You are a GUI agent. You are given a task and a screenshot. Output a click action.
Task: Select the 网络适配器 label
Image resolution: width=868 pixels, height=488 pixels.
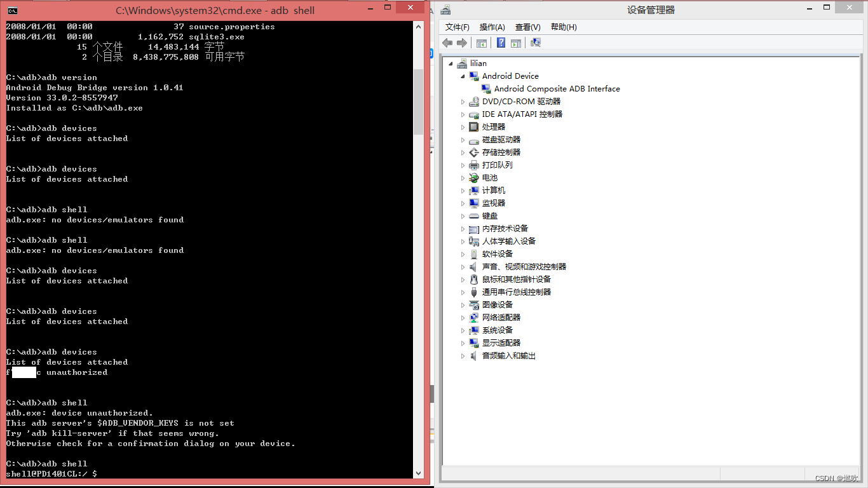(501, 318)
